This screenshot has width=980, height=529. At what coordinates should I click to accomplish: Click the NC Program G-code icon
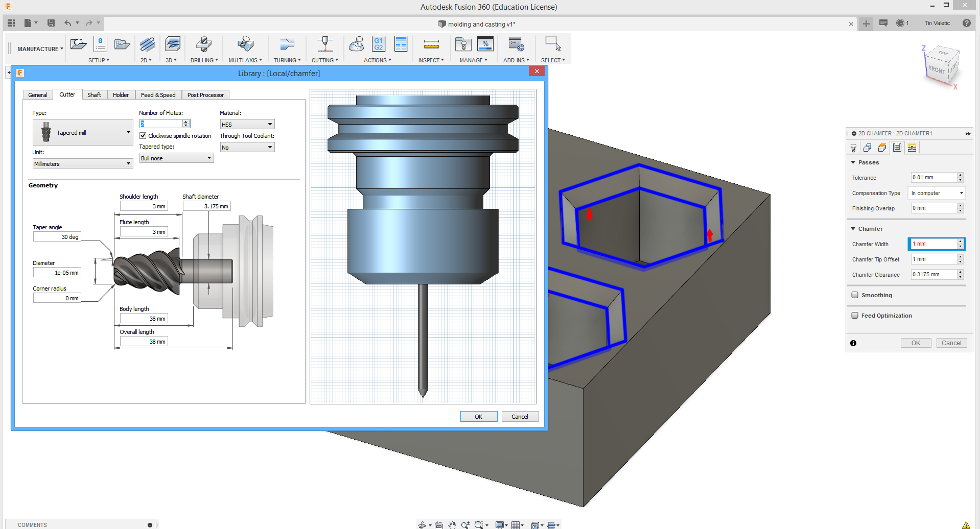pyautogui.click(x=100, y=44)
